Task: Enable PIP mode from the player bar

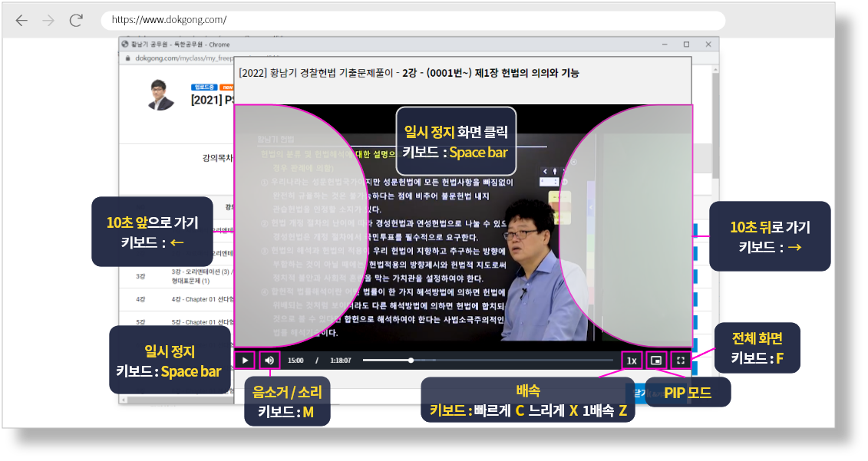Action: pos(656,361)
